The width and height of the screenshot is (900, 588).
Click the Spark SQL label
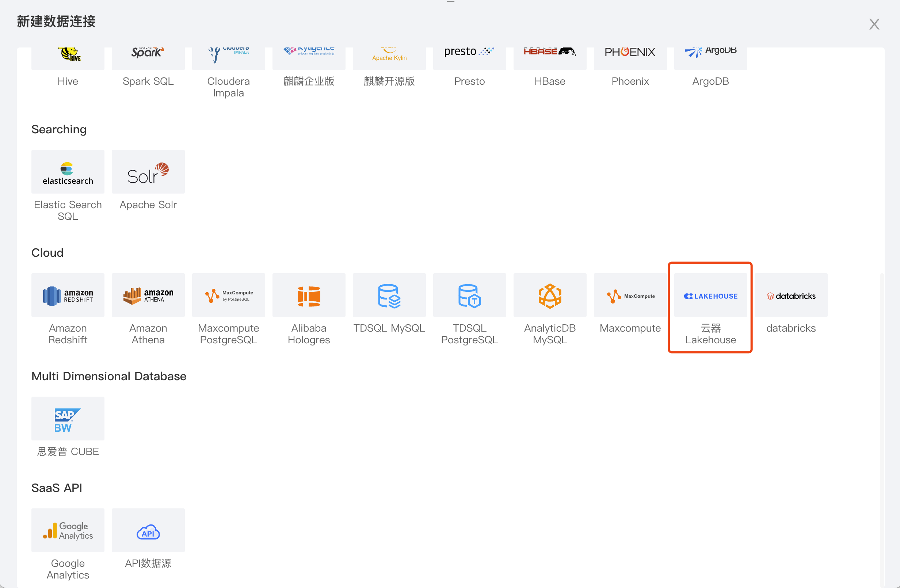[148, 81]
